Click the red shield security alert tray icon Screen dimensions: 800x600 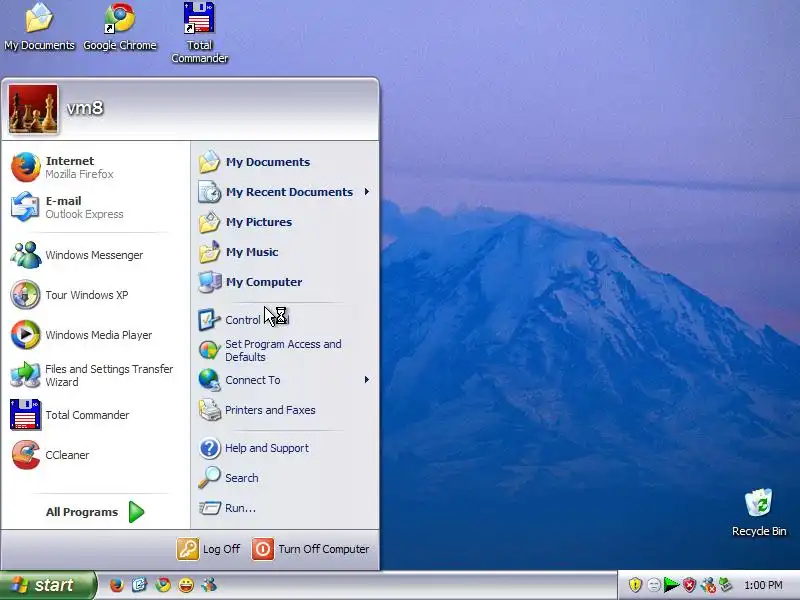coord(690,585)
